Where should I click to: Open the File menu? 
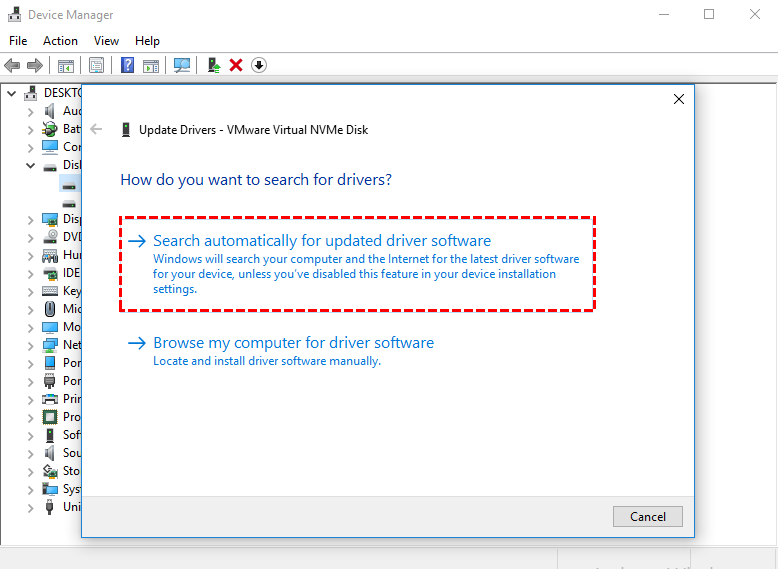click(19, 41)
